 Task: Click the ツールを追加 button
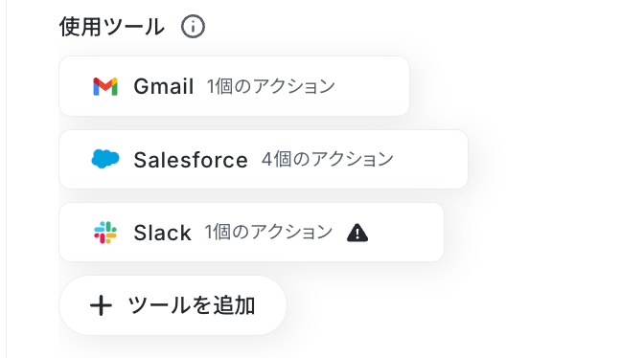click(172, 305)
